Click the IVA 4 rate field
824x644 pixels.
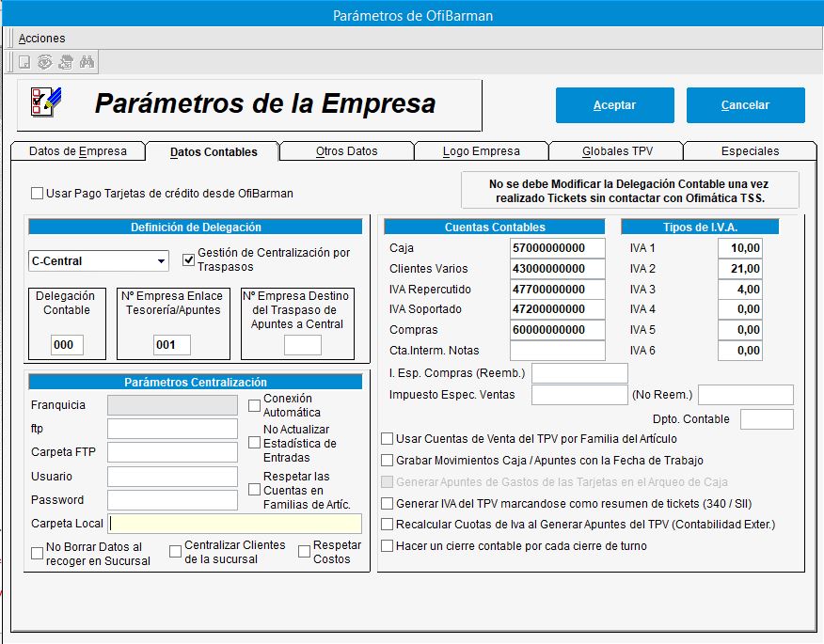[x=740, y=309]
